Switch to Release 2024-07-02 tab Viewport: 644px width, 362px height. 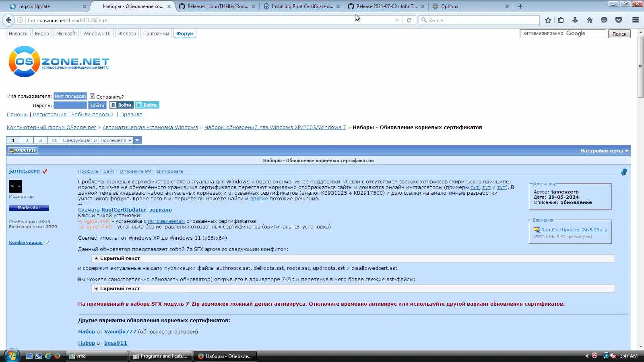coord(386,6)
